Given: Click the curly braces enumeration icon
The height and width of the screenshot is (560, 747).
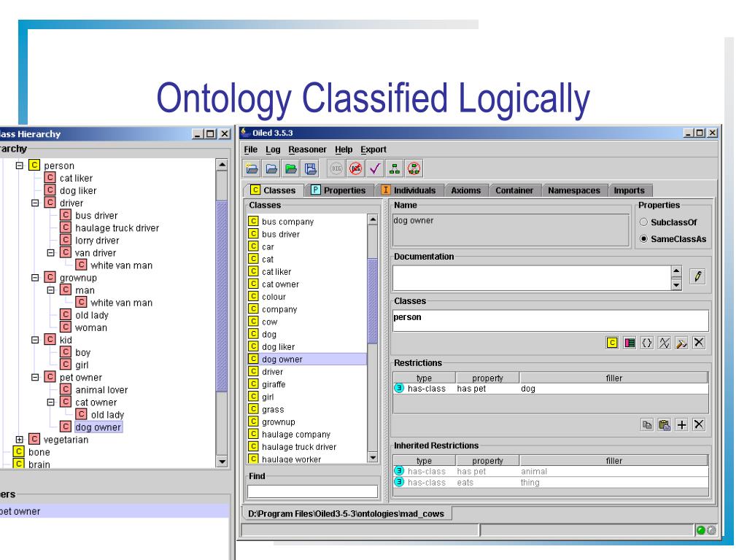Looking at the screenshot, I should point(646,343).
